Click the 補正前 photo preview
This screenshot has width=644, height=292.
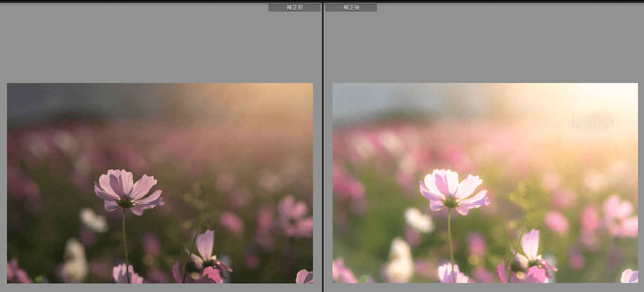(160, 183)
